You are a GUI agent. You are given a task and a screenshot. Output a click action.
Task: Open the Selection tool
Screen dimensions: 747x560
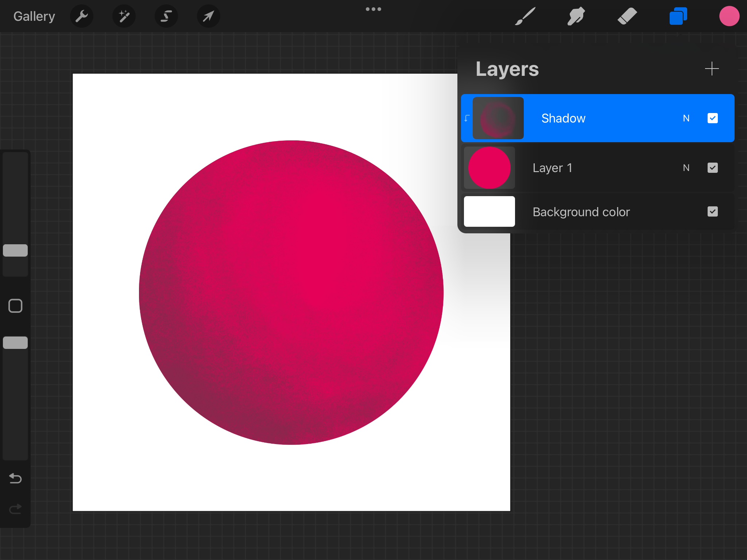coord(166,16)
